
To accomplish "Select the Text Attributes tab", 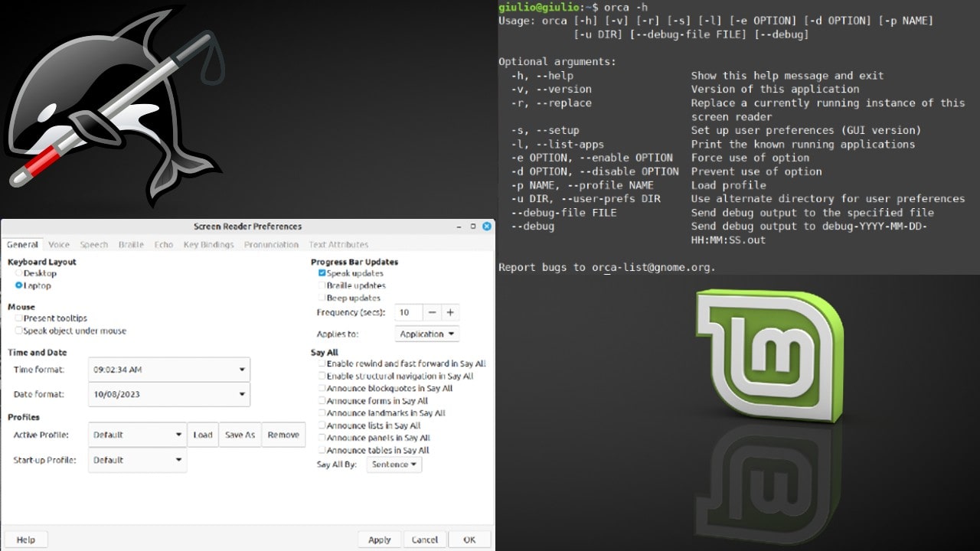I will [338, 245].
